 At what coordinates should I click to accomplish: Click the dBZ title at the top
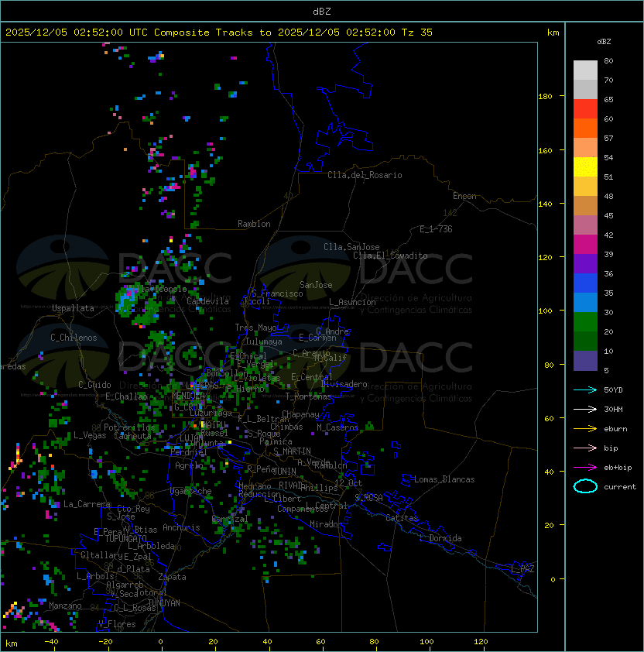point(322,11)
